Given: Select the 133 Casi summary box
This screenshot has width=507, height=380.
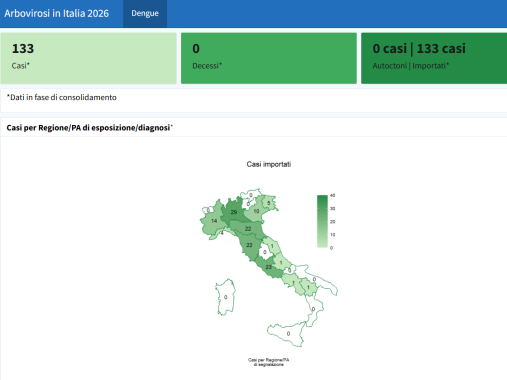Looking at the screenshot, I should [x=88, y=58].
